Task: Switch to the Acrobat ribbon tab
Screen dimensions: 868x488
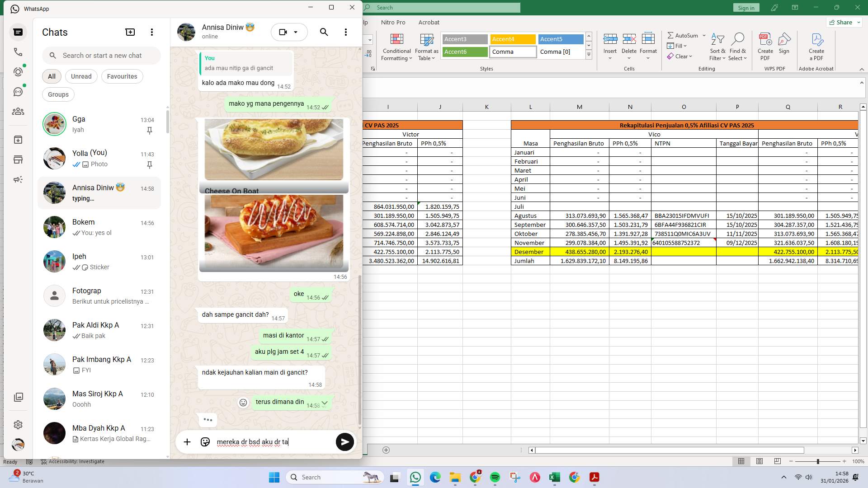Action: click(429, 22)
